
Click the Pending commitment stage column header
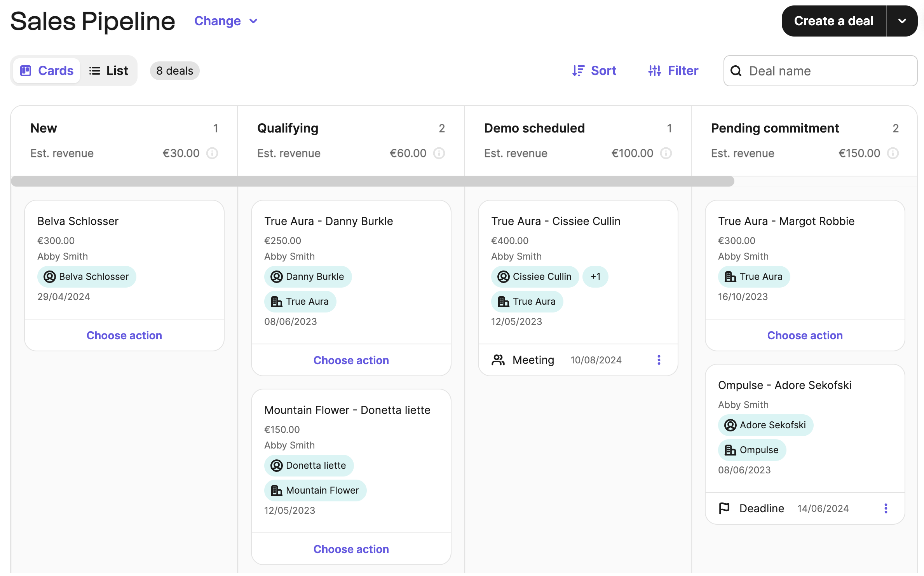tap(775, 128)
